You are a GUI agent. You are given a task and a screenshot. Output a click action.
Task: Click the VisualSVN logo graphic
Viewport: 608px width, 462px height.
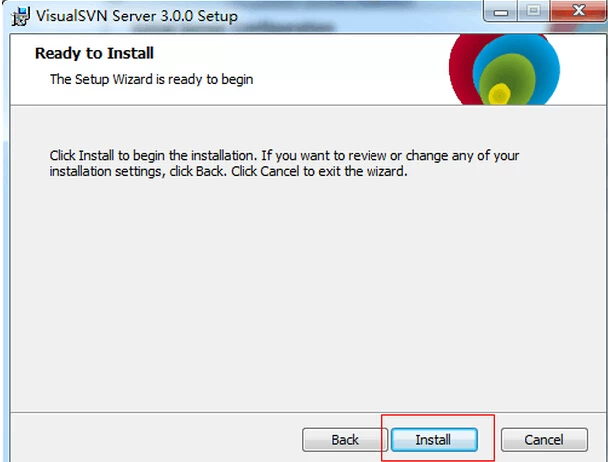click(x=504, y=69)
